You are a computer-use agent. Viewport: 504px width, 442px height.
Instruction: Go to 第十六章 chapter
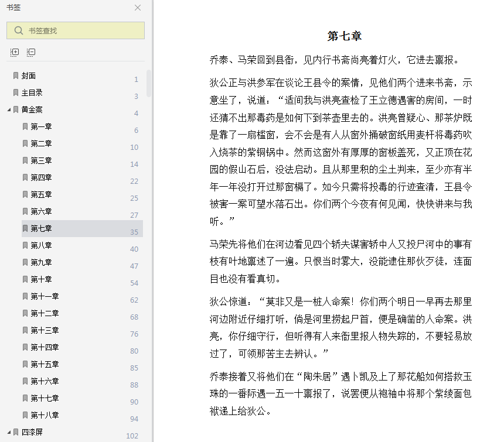(45, 381)
